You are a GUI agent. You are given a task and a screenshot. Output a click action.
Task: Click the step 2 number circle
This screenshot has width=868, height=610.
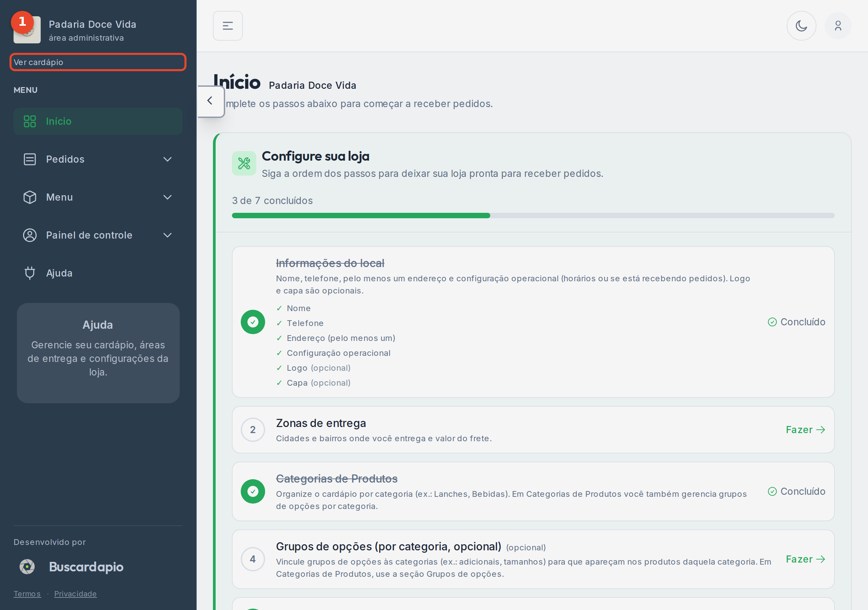click(x=253, y=430)
